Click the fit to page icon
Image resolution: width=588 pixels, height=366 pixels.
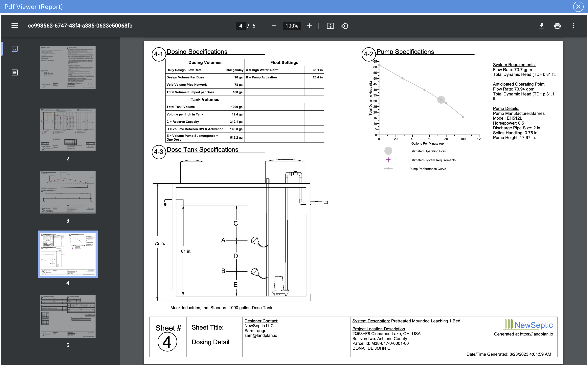330,26
